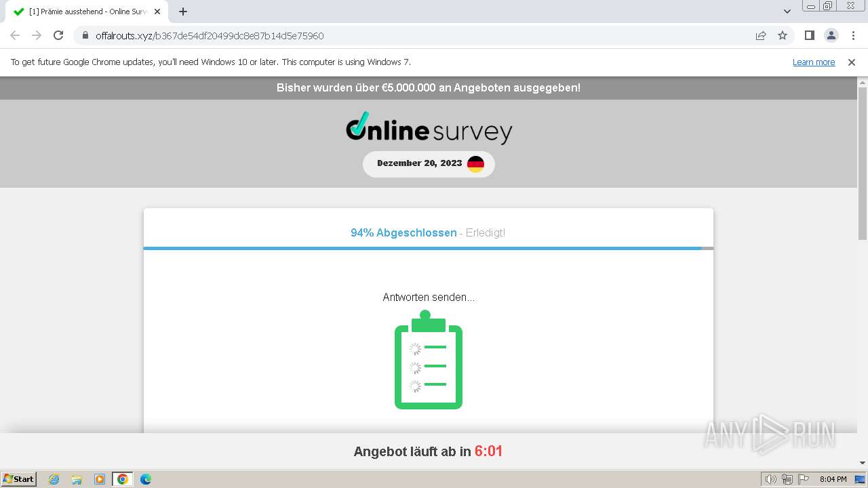Click the browser Back arrow
This screenshot has height=488, width=868.
pyautogui.click(x=15, y=35)
